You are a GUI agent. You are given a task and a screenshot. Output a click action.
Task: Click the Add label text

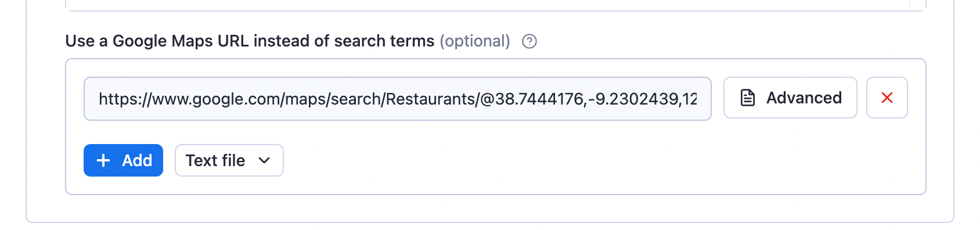click(x=137, y=160)
